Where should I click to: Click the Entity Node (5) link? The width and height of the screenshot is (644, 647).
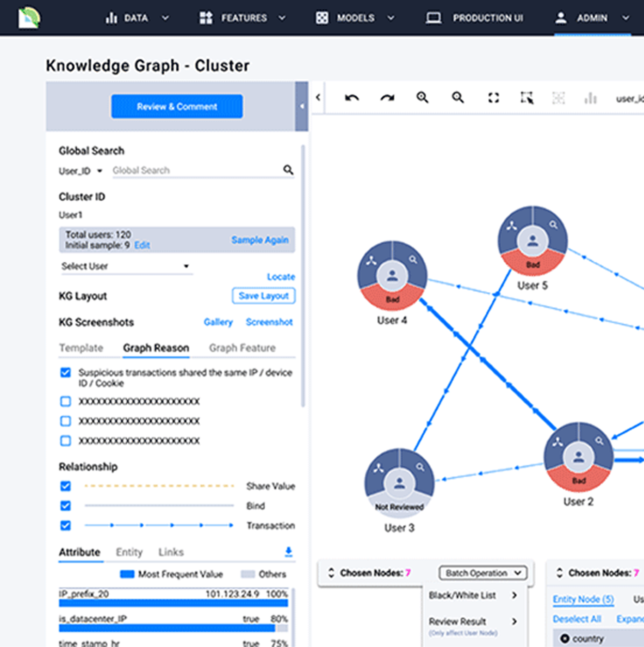(x=583, y=599)
